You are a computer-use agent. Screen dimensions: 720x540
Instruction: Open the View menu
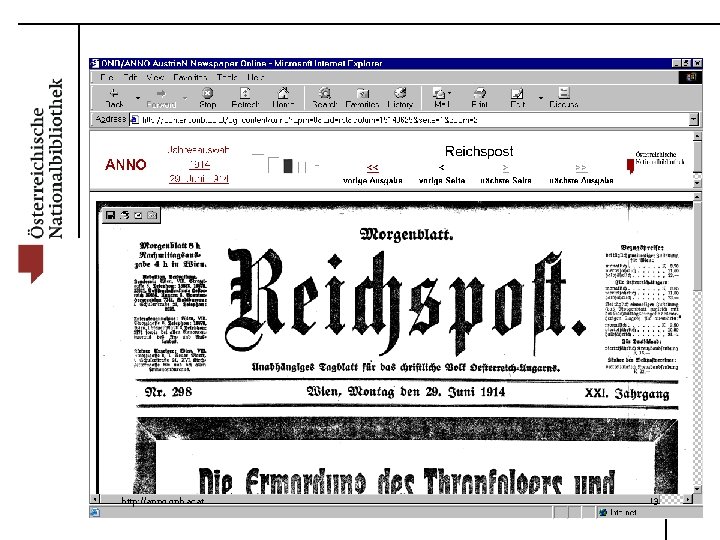155,77
